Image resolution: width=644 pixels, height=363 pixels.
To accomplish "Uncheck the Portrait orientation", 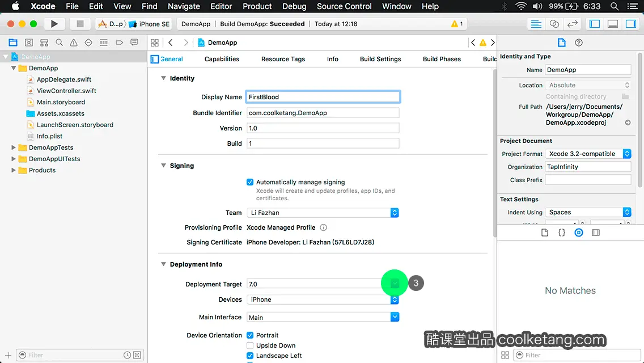I will (249, 335).
